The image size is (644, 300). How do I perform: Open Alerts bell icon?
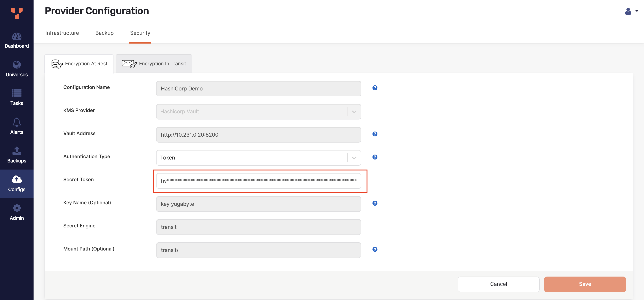[x=17, y=122]
